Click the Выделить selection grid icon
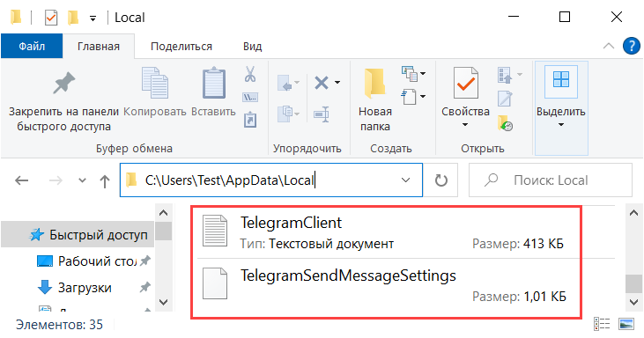Screen dimensions: 644x338 tap(561, 79)
